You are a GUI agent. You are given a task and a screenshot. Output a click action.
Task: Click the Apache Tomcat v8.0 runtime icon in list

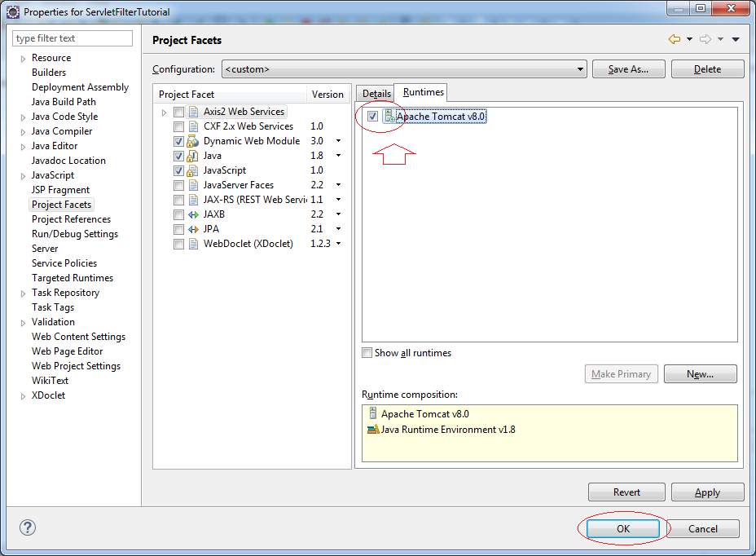point(389,117)
